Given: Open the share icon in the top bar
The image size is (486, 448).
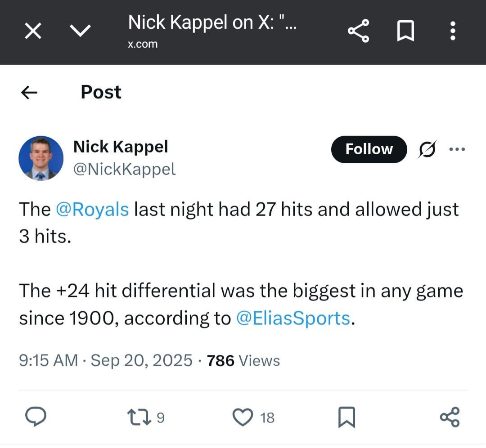Looking at the screenshot, I should pyautogui.click(x=358, y=31).
